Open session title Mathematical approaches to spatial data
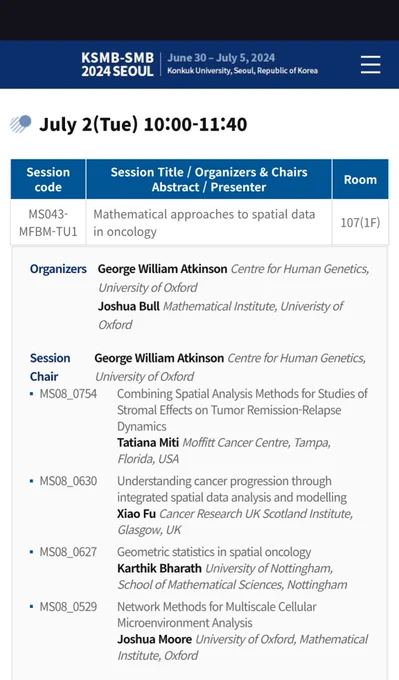Viewport: 399px width, 680px height. (204, 222)
